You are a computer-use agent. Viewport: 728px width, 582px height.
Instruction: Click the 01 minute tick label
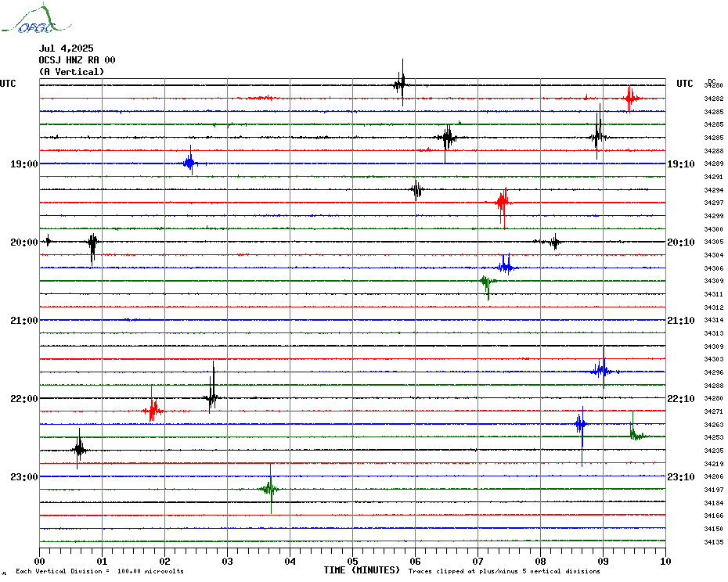102,561
